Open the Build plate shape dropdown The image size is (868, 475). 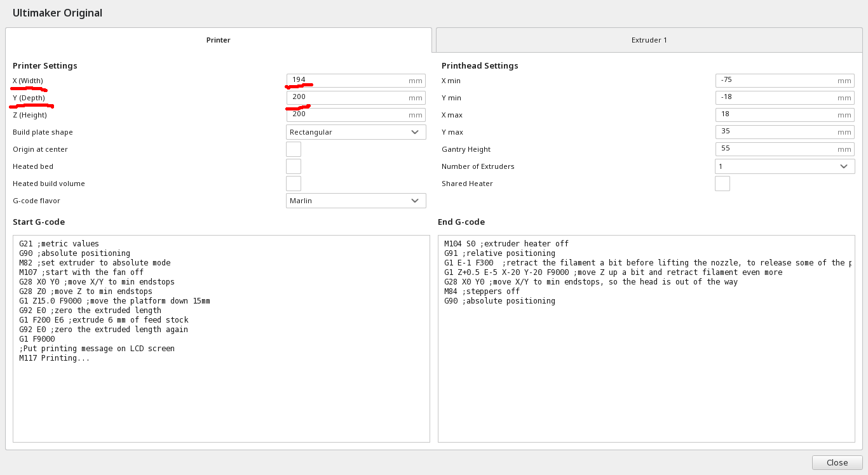(355, 132)
